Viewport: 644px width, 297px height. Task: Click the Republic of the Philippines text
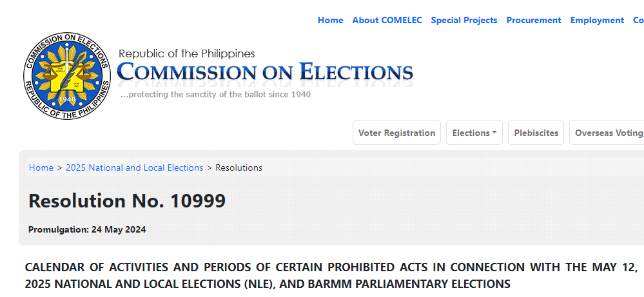tap(187, 53)
